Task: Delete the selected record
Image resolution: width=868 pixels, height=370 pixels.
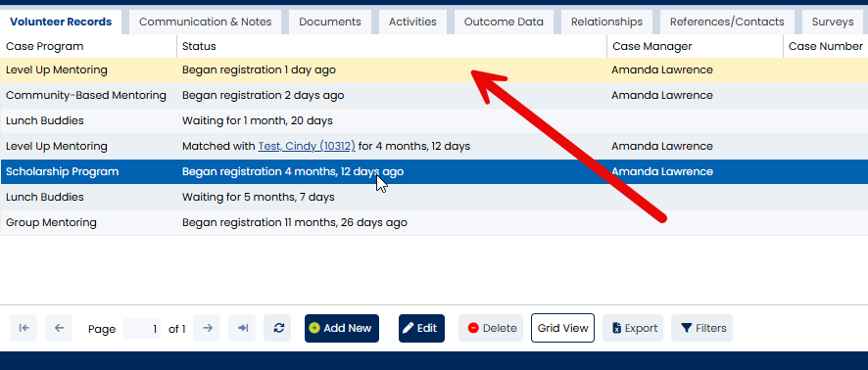Action: (x=491, y=328)
